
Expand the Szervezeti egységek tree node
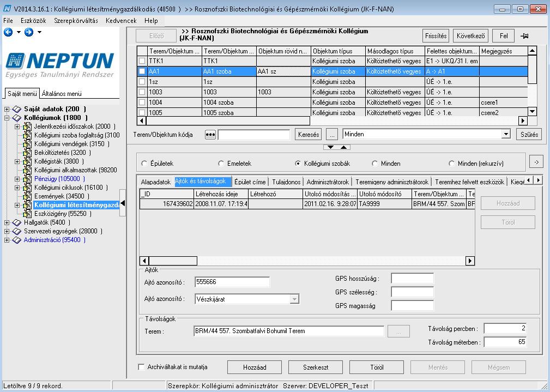click(7, 231)
